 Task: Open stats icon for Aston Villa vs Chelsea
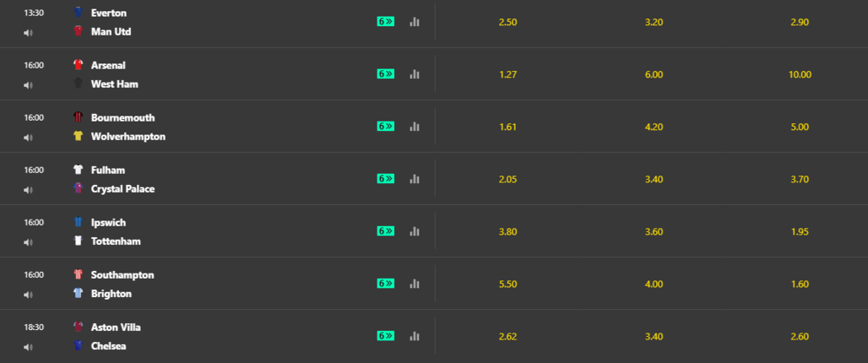click(415, 336)
